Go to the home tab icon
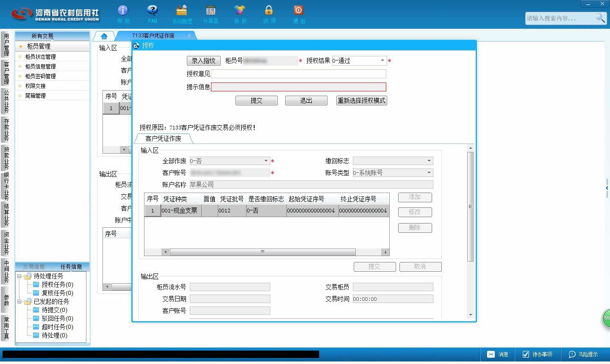The image size is (610, 364). [104, 36]
